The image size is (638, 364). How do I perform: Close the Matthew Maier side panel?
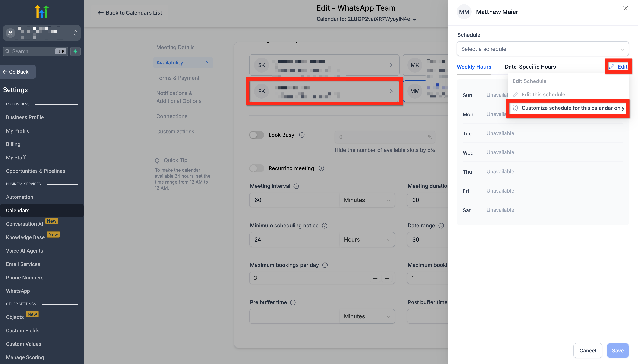(626, 8)
